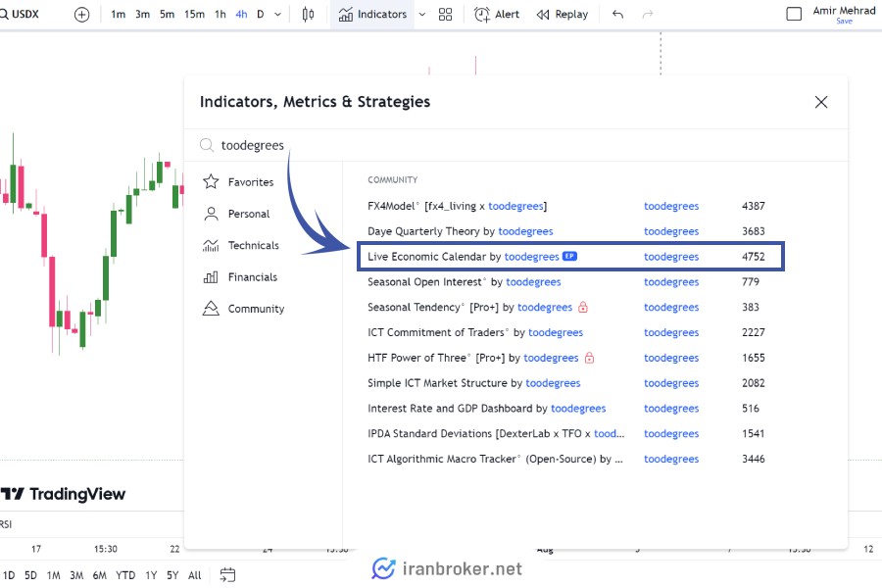Click the add symbol plus icon

click(81, 15)
